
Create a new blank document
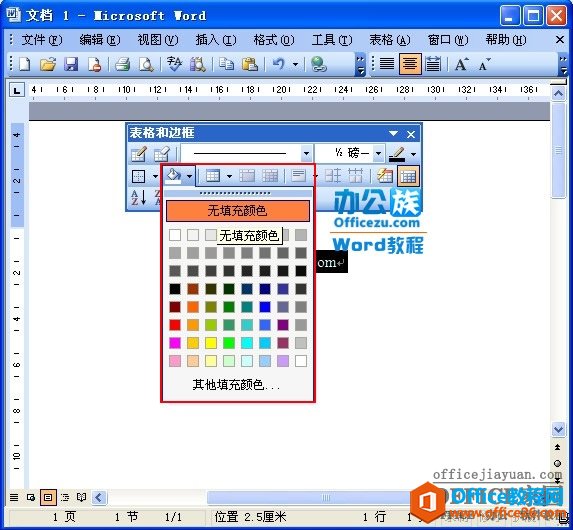(24, 64)
